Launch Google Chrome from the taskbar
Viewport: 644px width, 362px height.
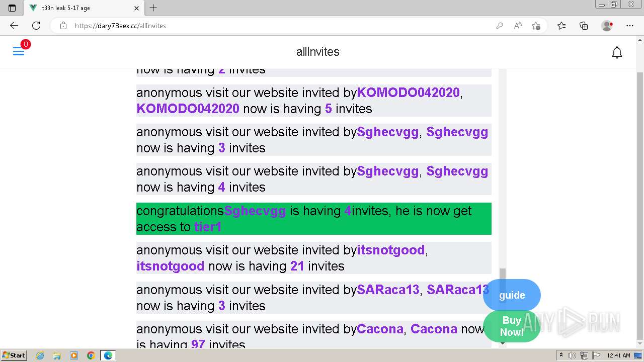[x=91, y=355]
